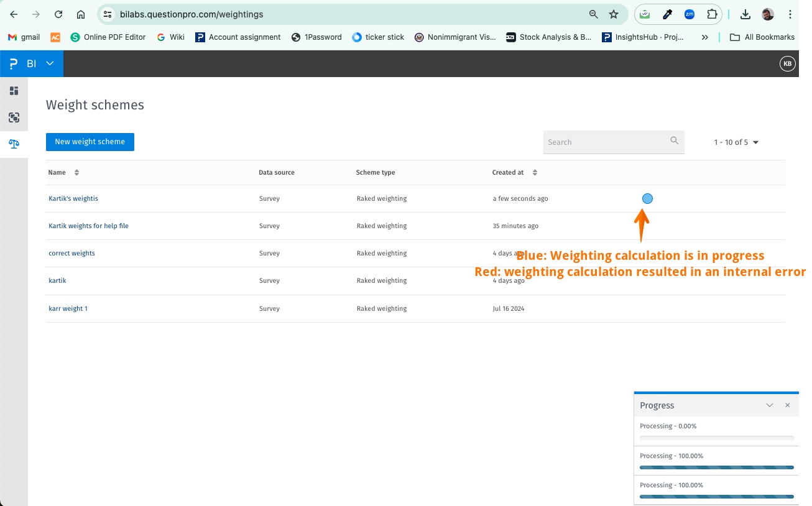Screen dimensions: 812x506
Task: Go back to the previous browser page
Action: pos(14,14)
